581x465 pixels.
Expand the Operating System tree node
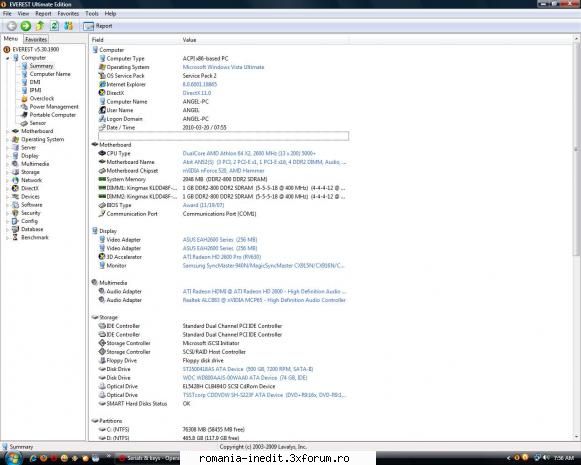tap(7, 139)
